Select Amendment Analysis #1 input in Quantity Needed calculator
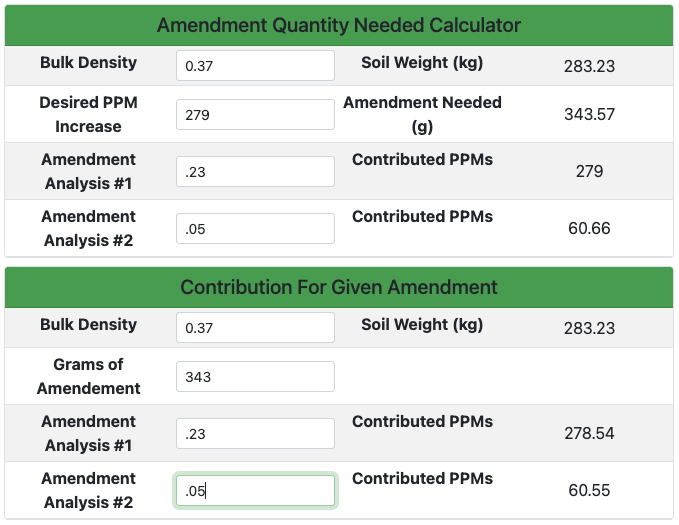 tap(255, 171)
